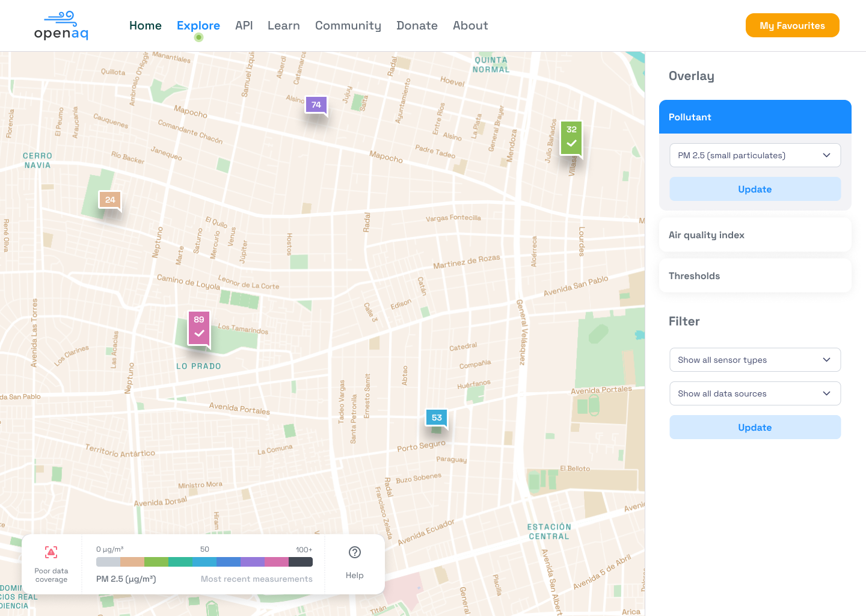Open the pink map marker showing 89

[199, 327]
